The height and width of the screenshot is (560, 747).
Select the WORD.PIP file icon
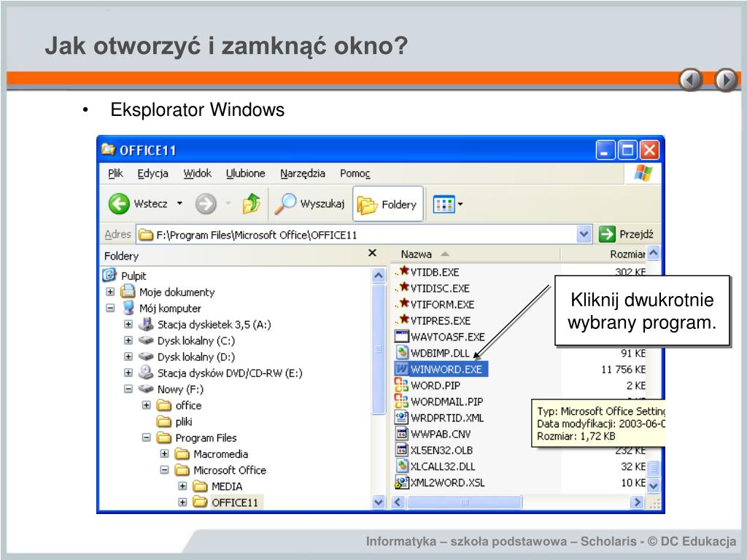pyautogui.click(x=402, y=385)
